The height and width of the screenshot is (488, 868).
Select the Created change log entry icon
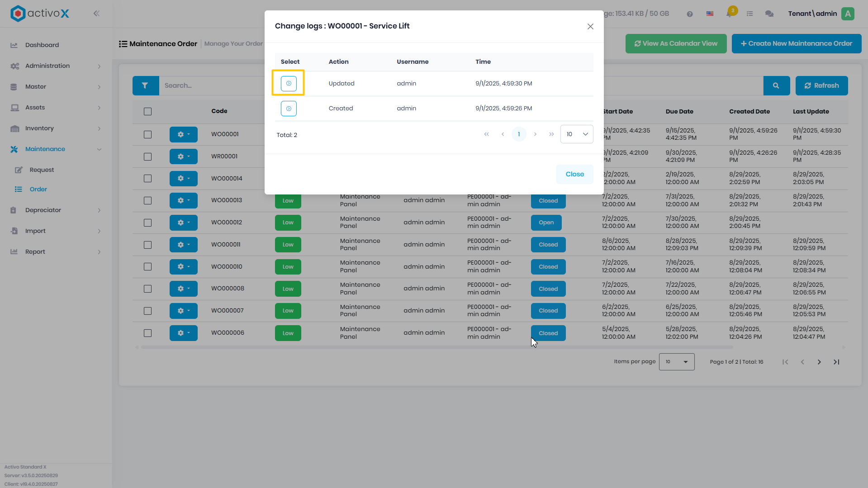[x=289, y=109]
